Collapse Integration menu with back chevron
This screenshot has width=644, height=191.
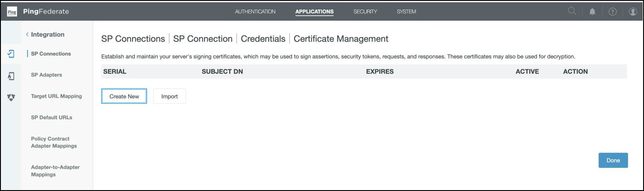click(27, 34)
